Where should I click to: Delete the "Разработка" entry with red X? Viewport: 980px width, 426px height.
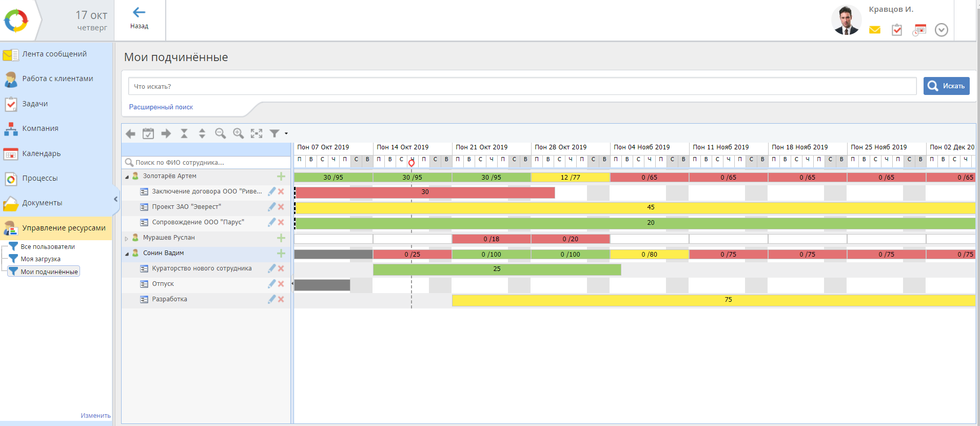coord(281,299)
